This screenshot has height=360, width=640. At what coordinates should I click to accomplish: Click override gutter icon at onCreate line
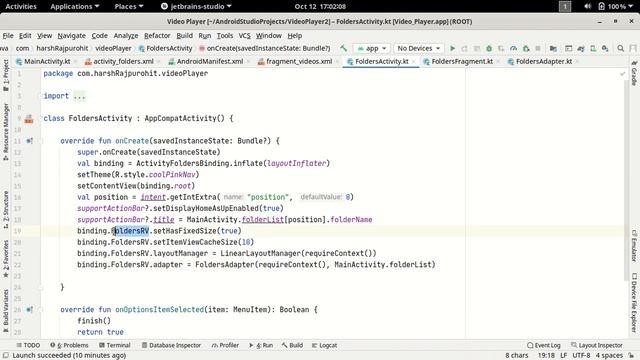click(x=29, y=141)
